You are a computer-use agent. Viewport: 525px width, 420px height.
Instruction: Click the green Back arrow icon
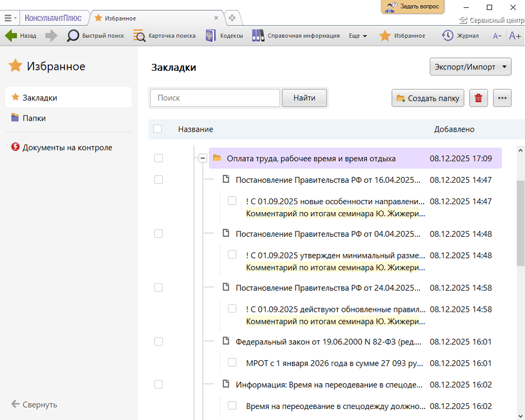11,36
